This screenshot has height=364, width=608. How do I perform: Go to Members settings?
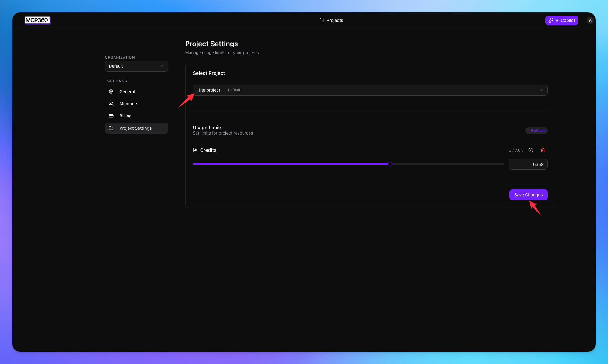coord(129,104)
